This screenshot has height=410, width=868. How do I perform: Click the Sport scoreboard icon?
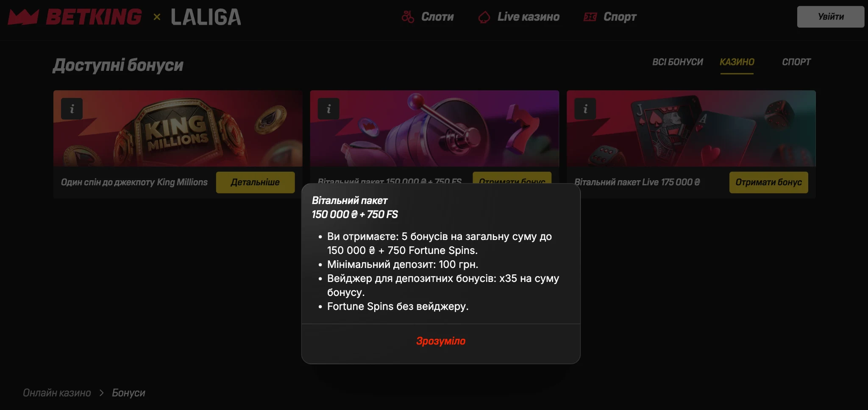point(590,17)
